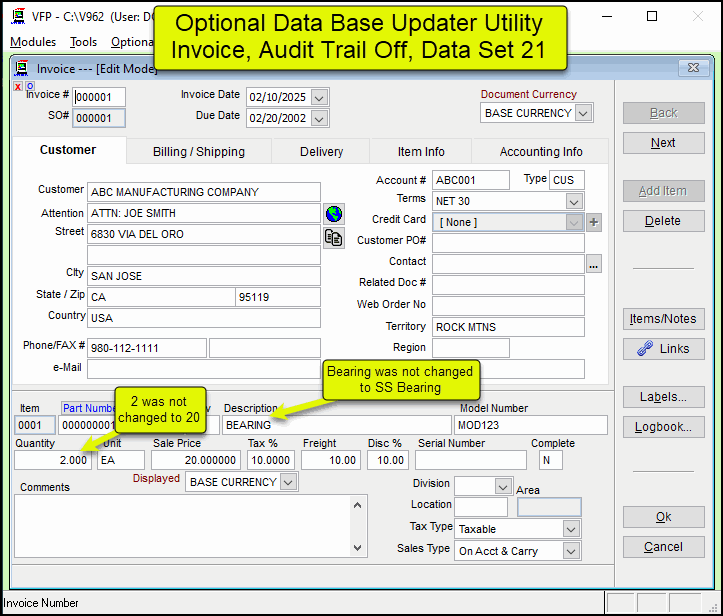This screenshot has height=616, width=723.
Task: Click the Model Number field MOD123
Action: [x=531, y=425]
